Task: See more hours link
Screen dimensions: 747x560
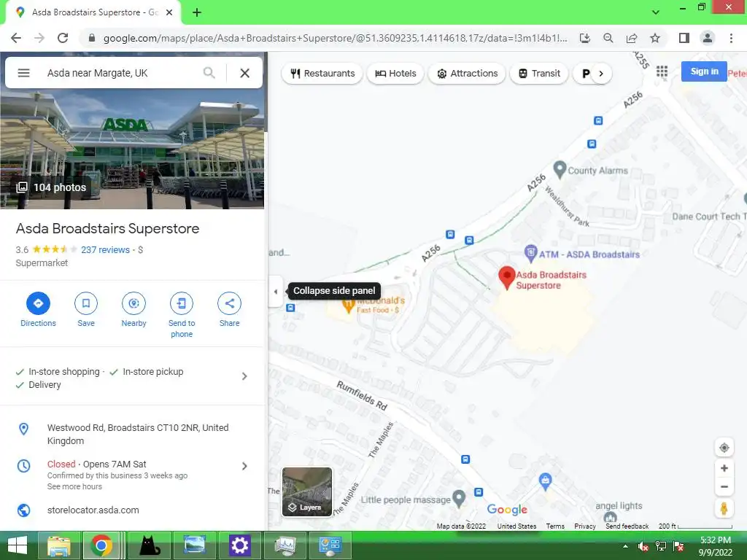Action: (x=74, y=486)
